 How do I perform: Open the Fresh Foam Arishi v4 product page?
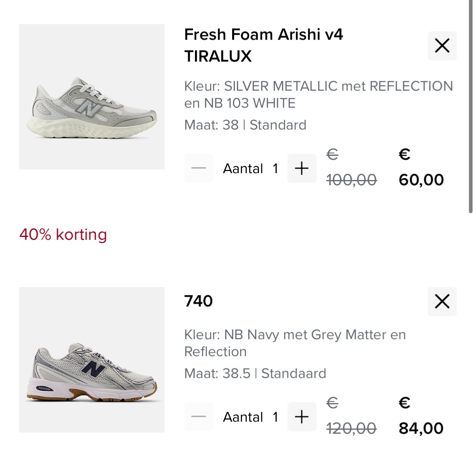(264, 45)
